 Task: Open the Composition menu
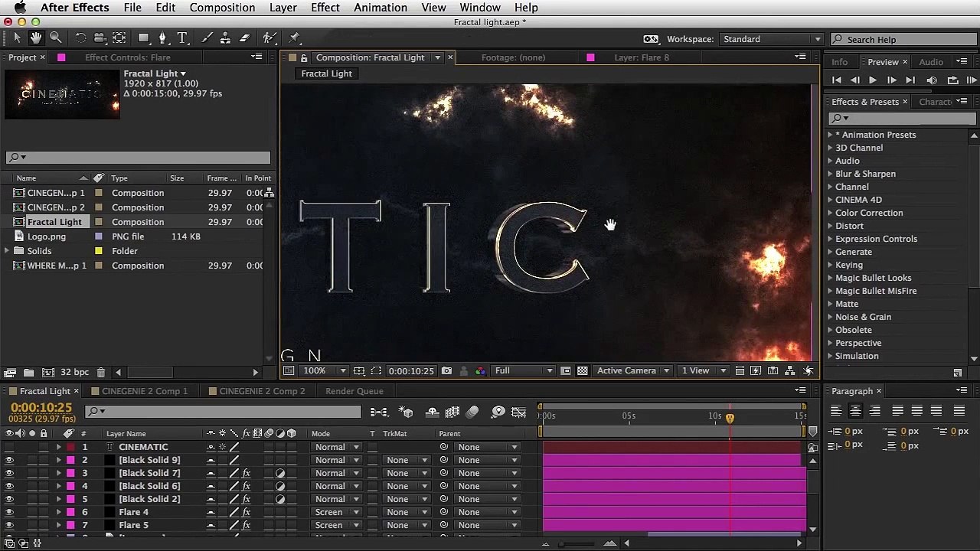[222, 8]
